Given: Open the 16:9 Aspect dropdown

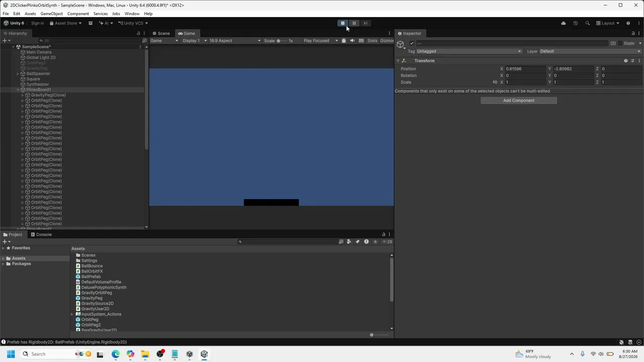Looking at the screenshot, I should (234, 41).
